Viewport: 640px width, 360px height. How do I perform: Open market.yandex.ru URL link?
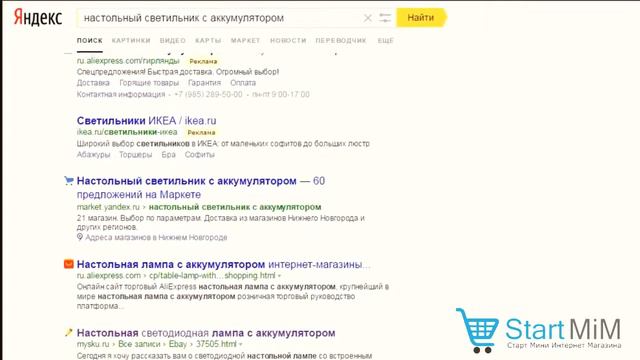coord(108,207)
